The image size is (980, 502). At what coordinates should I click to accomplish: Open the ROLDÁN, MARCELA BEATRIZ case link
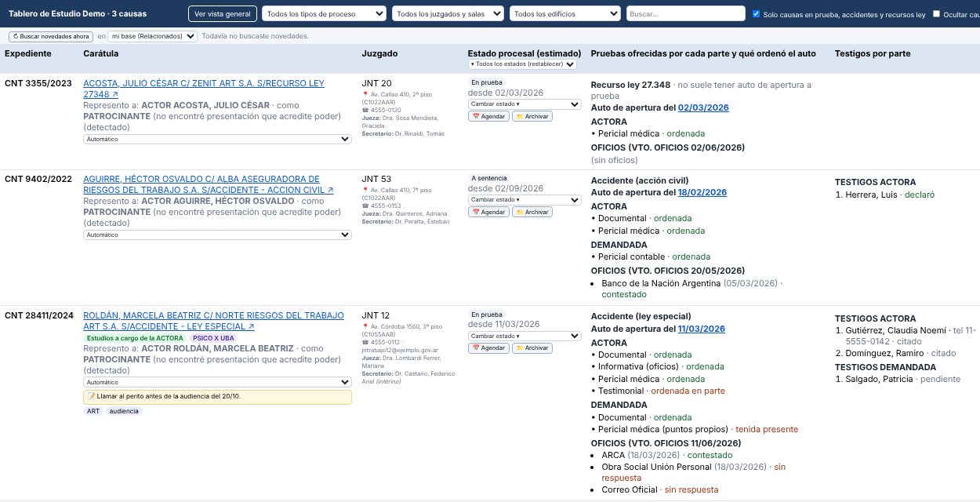pyautogui.click(x=213, y=321)
